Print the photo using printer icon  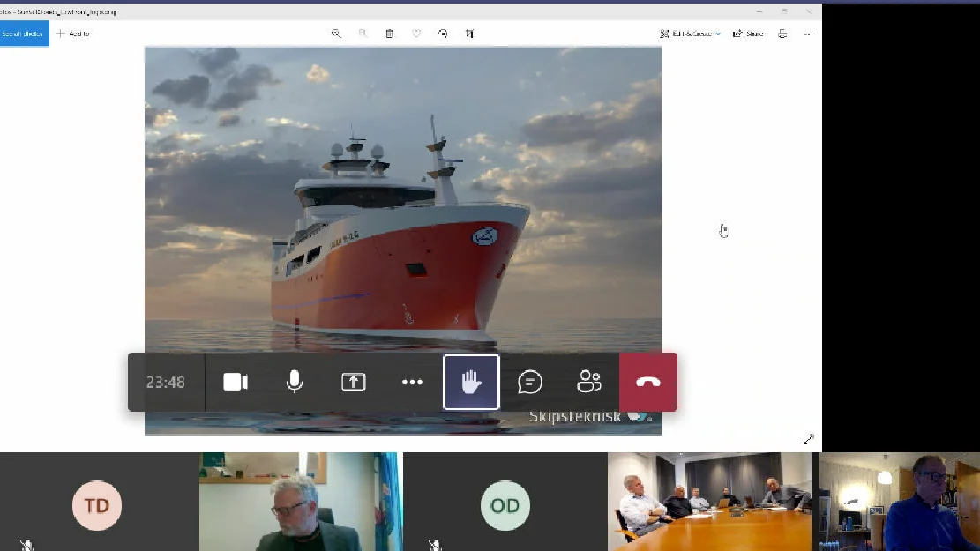coord(782,34)
